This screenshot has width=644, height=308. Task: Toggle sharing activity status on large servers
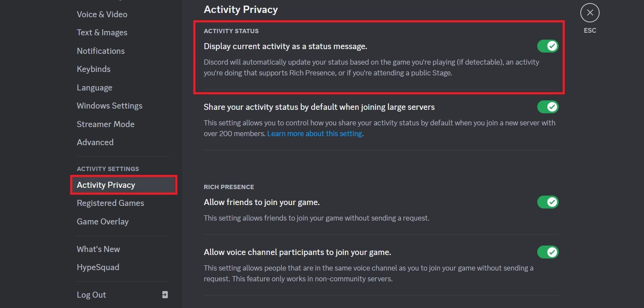click(x=547, y=106)
